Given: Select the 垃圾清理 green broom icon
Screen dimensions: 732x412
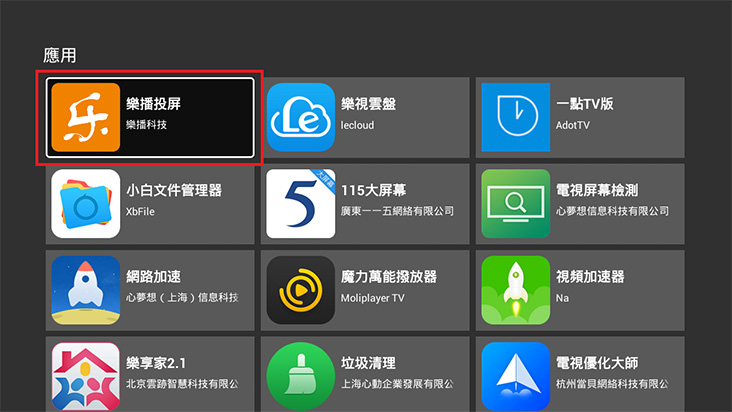Looking at the screenshot, I should (301, 376).
